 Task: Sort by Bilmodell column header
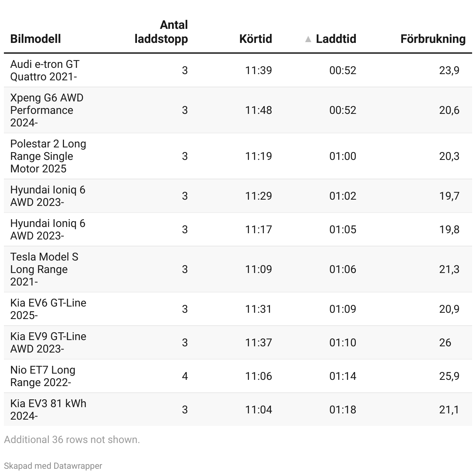click(x=36, y=39)
